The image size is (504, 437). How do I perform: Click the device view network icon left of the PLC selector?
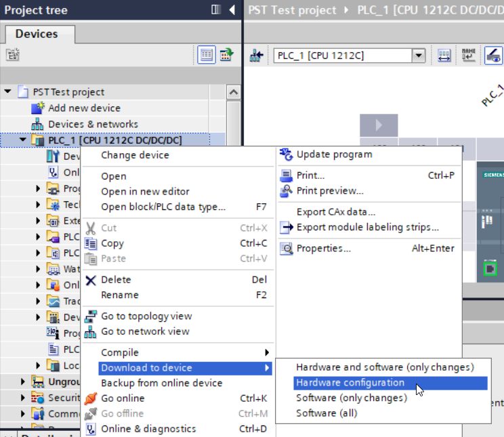[256, 56]
